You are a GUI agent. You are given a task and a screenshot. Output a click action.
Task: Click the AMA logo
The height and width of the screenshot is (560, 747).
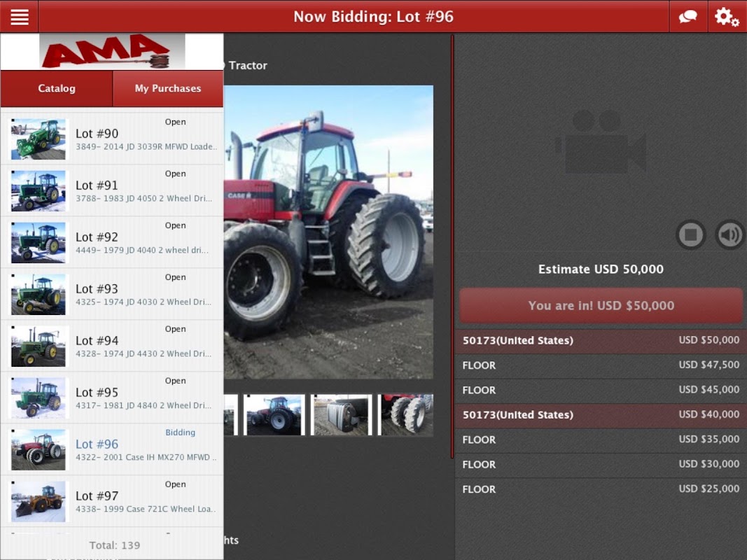click(x=112, y=51)
